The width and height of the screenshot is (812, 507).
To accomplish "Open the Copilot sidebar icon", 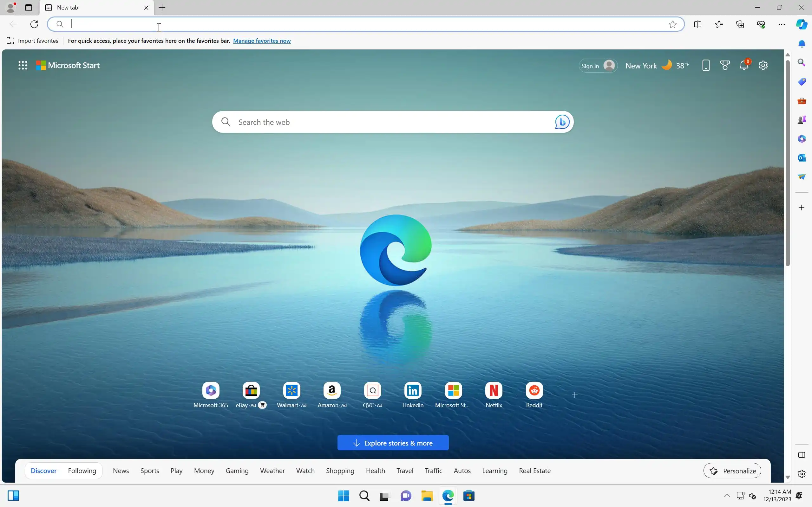I will point(802,24).
